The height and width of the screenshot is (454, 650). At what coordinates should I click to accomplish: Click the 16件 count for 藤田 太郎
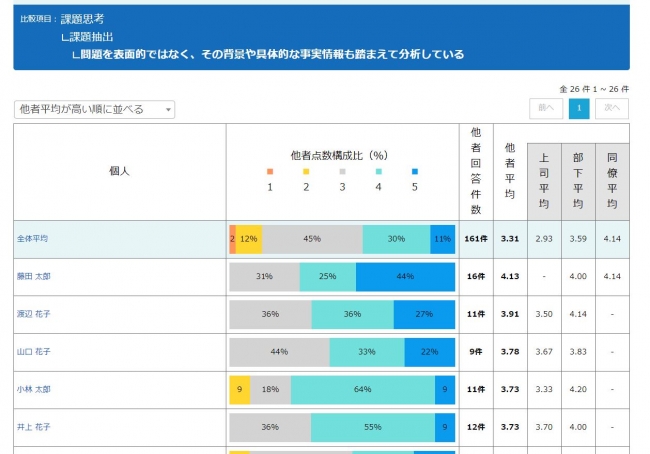point(476,277)
